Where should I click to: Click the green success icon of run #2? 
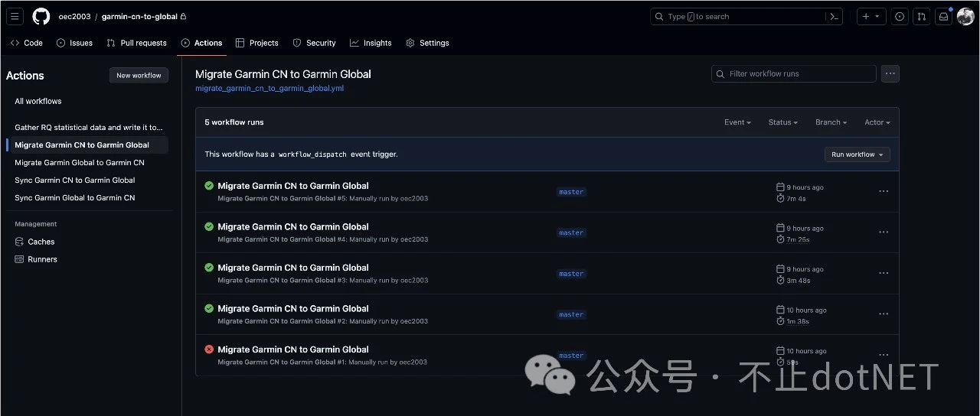point(209,308)
